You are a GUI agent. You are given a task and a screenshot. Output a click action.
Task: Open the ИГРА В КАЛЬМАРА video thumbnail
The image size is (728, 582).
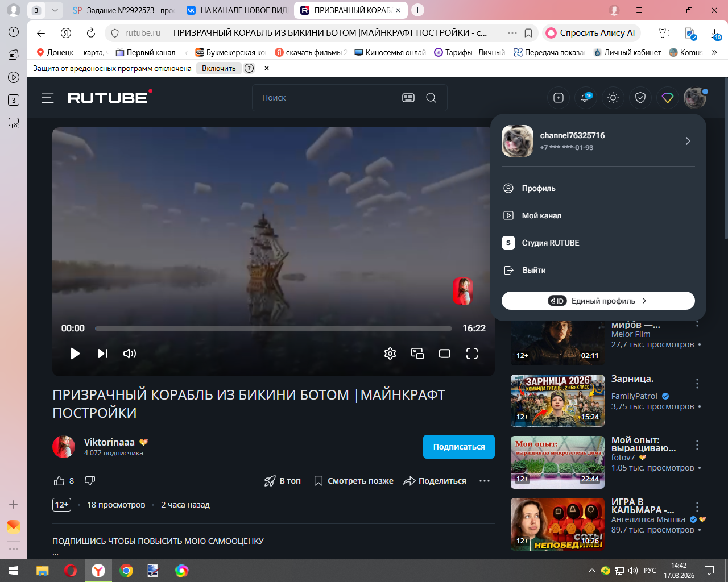tap(557, 524)
